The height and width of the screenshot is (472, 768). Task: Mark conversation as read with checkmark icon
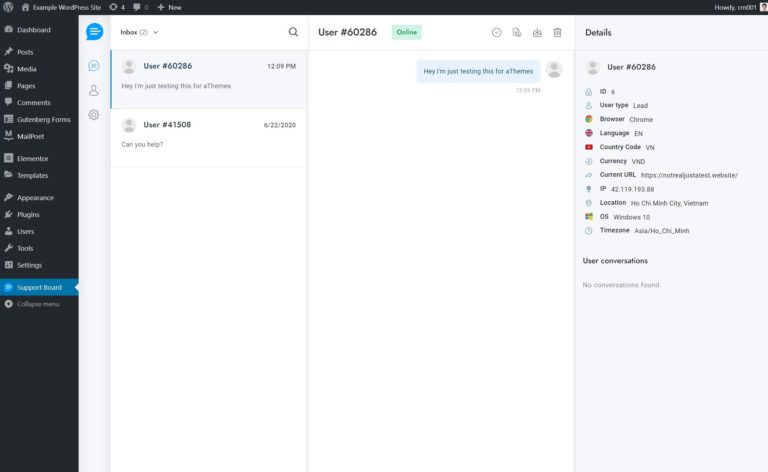coord(497,32)
